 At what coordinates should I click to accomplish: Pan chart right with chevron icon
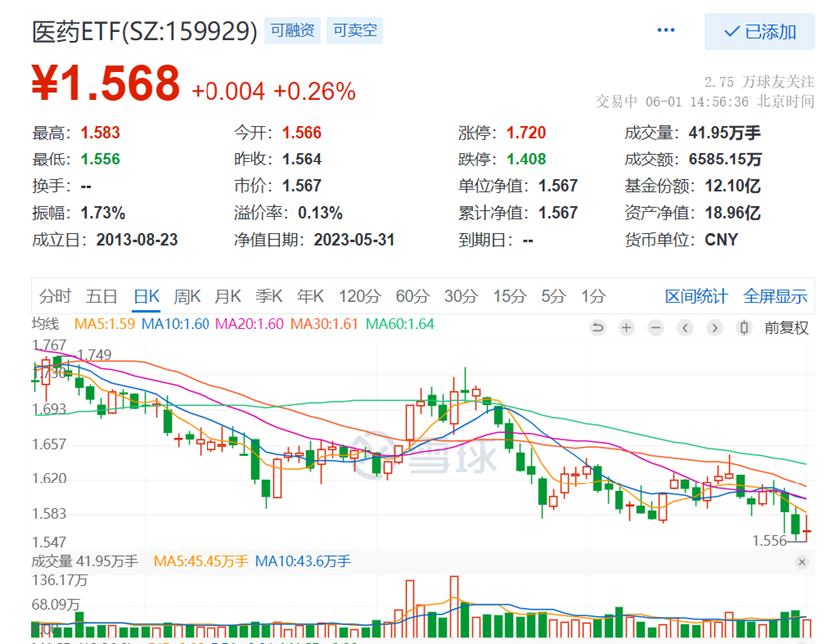tap(715, 328)
